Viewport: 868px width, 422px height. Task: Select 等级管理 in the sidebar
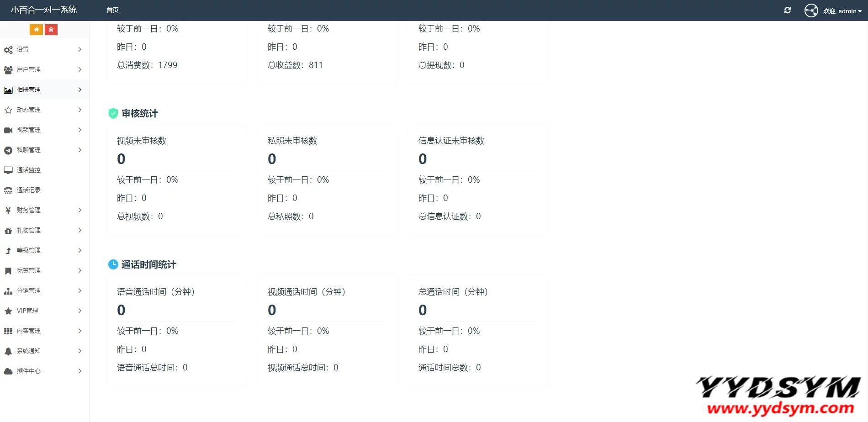click(x=44, y=250)
